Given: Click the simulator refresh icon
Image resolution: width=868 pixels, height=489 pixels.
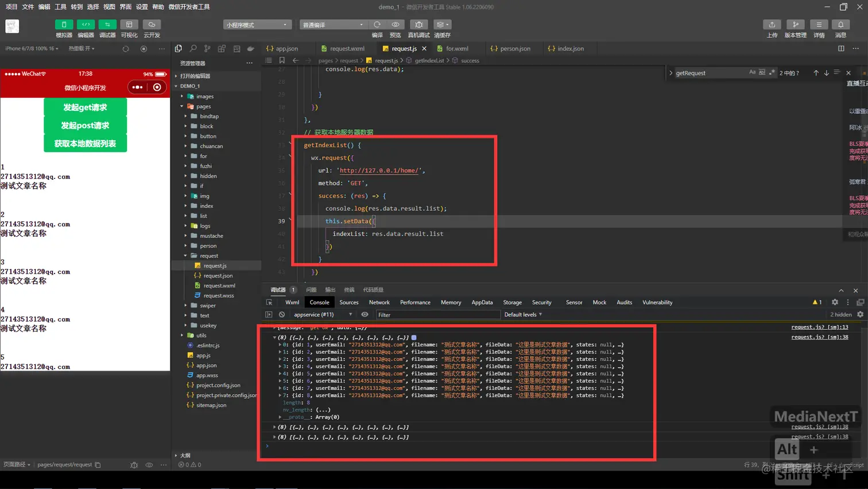Looking at the screenshot, I should (126, 49).
